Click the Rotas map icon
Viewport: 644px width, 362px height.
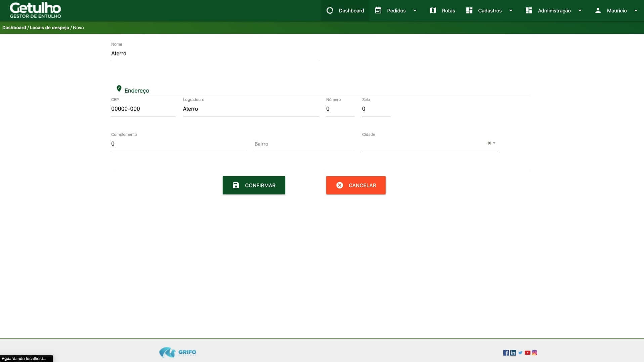[433, 10]
